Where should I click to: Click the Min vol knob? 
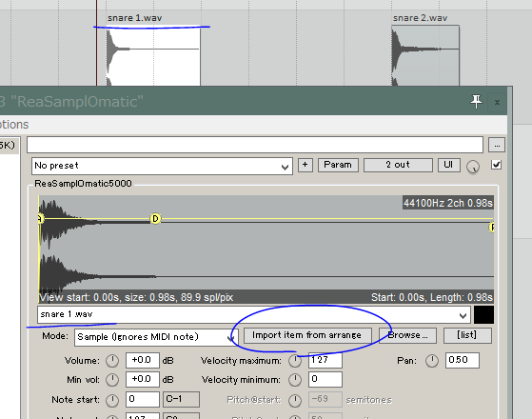(112, 380)
